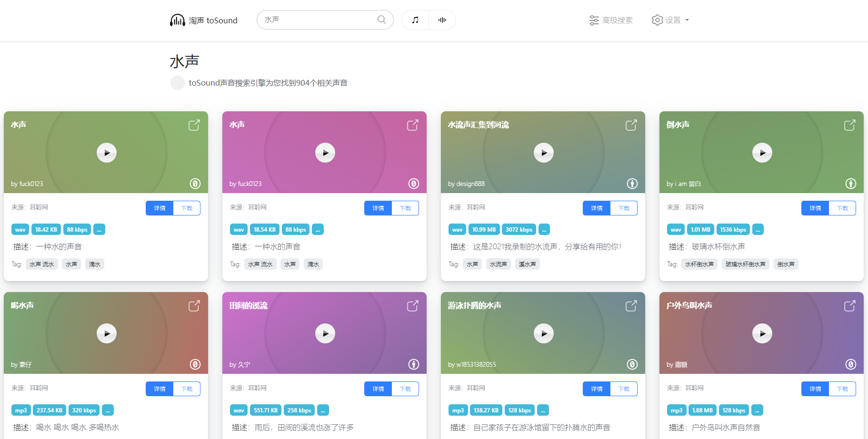Screen dimensions: 868x439
Task: Click license icon on pink 水声 card
Action: point(414,184)
